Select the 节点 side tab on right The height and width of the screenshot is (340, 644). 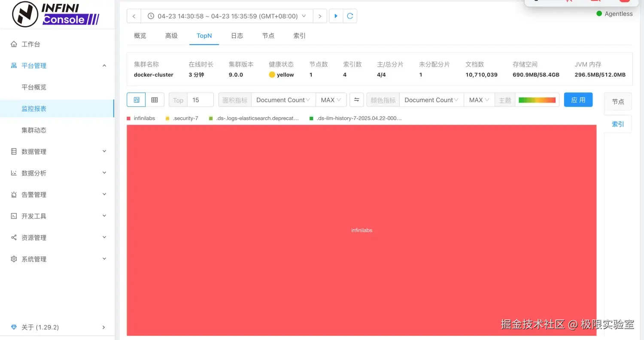pyautogui.click(x=618, y=102)
